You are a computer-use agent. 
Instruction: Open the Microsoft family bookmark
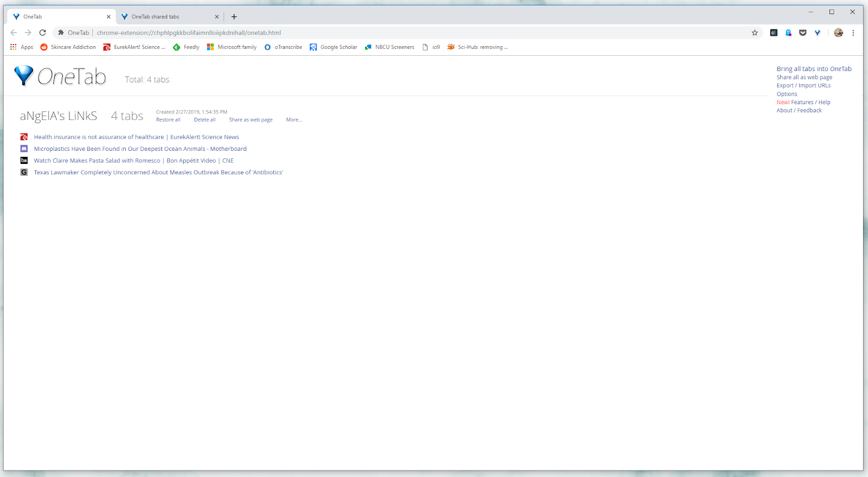click(x=232, y=47)
